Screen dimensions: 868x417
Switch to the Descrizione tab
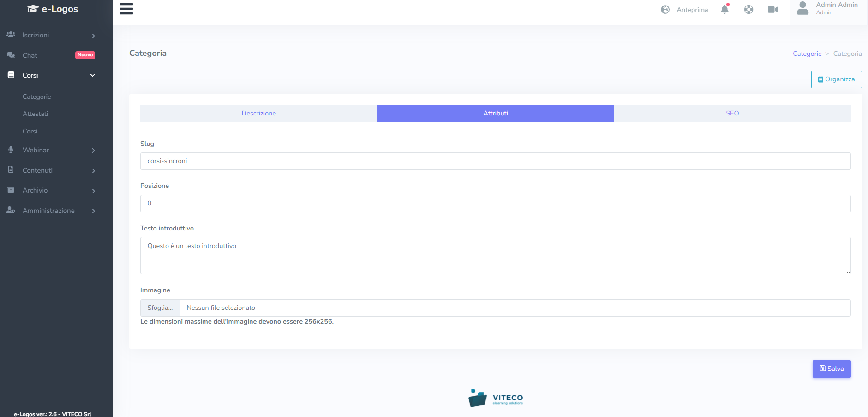tap(258, 114)
